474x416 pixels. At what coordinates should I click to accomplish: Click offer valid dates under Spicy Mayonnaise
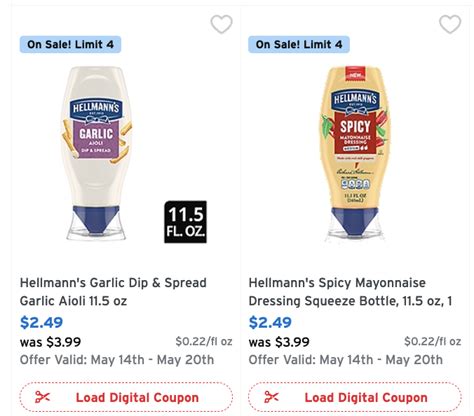point(346,360)
